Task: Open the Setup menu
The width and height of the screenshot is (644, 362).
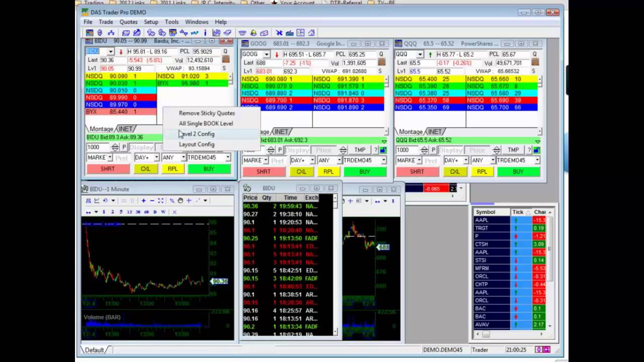Action: (151, 22)
